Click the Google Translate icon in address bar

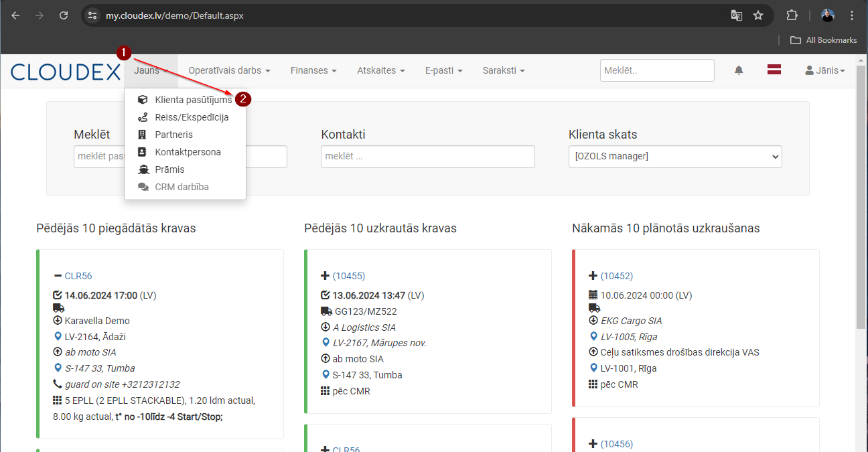[736, 15]
